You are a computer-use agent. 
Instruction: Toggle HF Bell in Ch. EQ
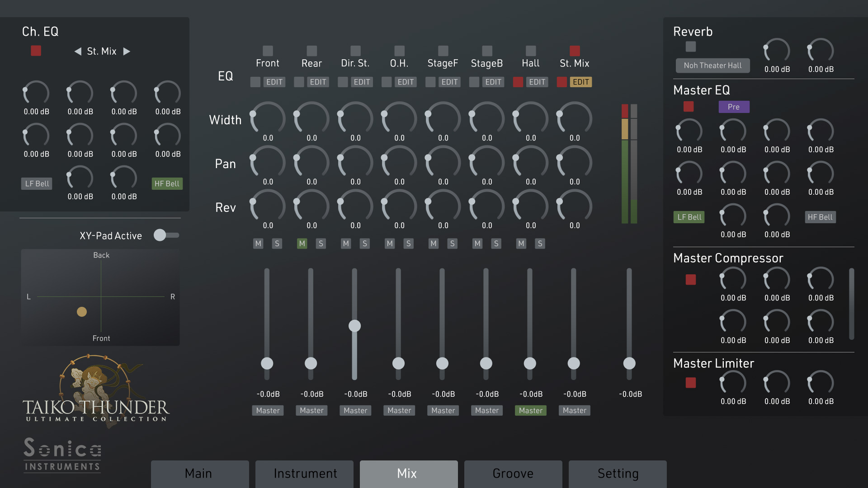tap(167, 183)
